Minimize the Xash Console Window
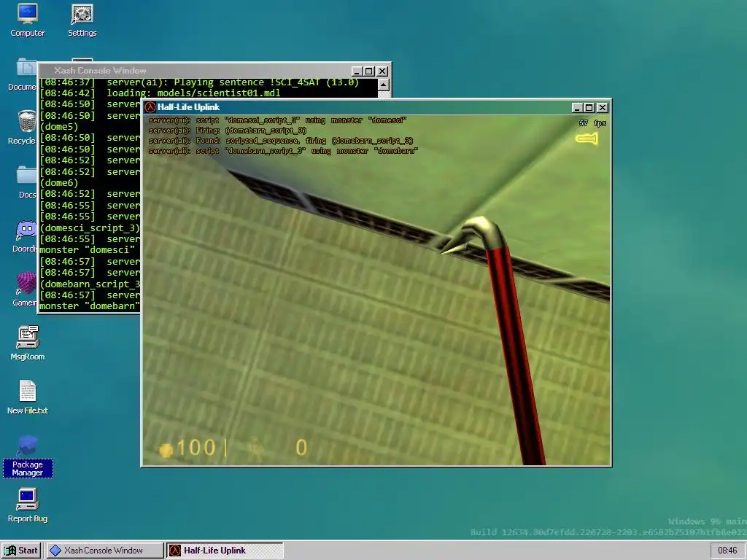Screen dimensions: 747x560 pyautogui.click(x=357, y=71)
